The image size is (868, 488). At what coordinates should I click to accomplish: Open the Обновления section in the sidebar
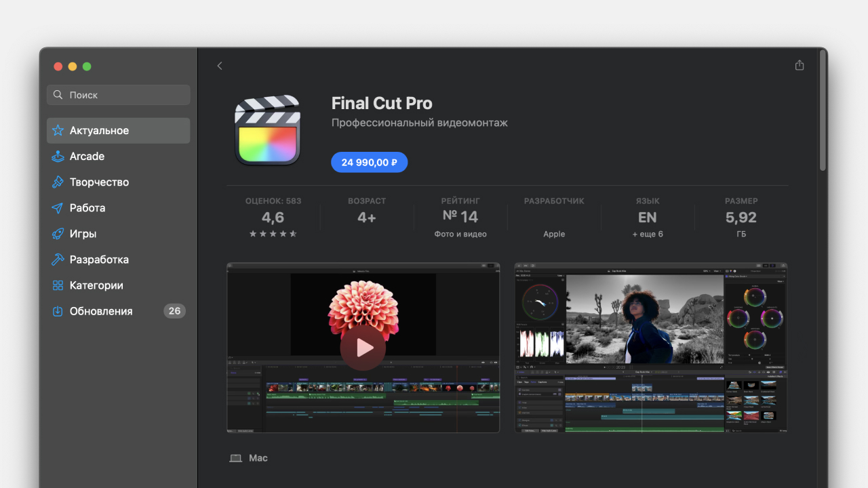click(x=100, y=311)
